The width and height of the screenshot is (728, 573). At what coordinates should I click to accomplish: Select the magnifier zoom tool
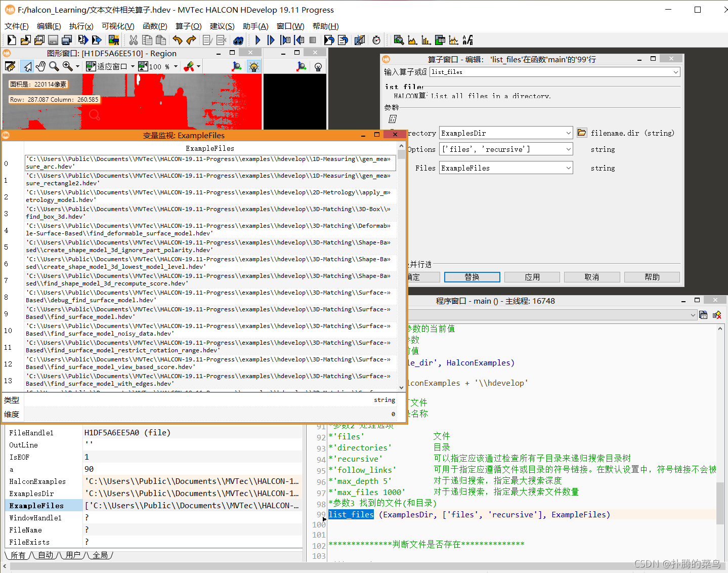pos(54,66)
